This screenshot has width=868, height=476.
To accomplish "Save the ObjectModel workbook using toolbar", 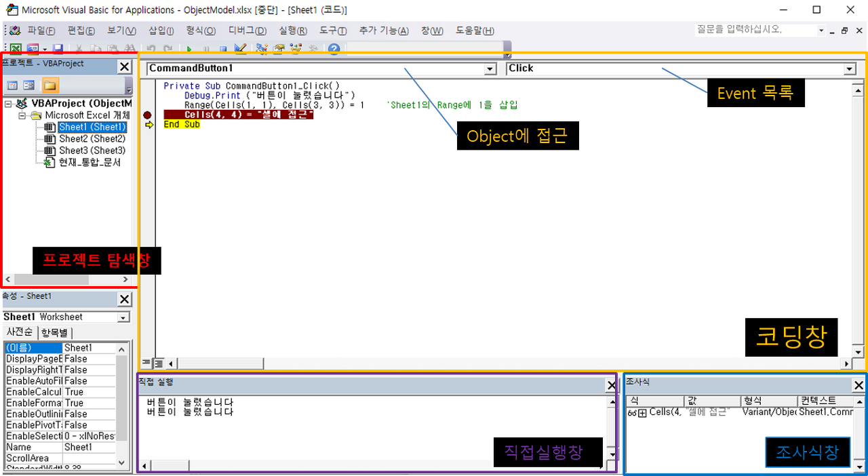I will (58, 49).
